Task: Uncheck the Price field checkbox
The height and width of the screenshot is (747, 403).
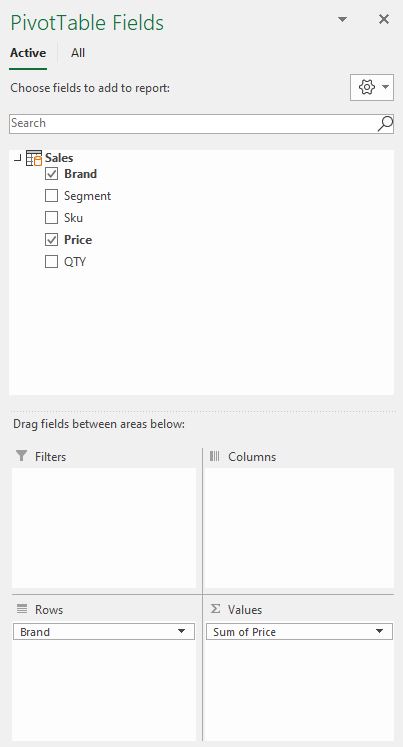Action: [x=51, y=240]
